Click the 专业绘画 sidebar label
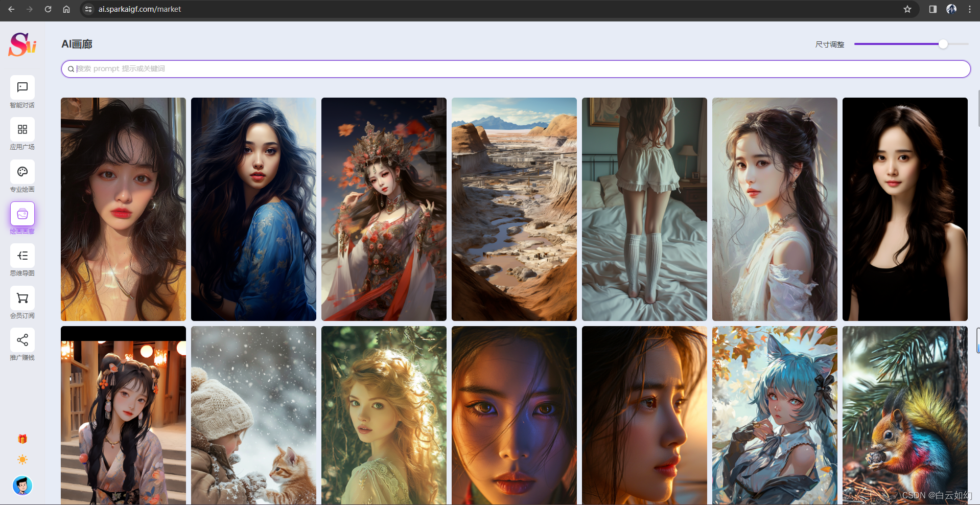This screenshot has width=980, height=505. pyautogui.click(x=22, y=189)
